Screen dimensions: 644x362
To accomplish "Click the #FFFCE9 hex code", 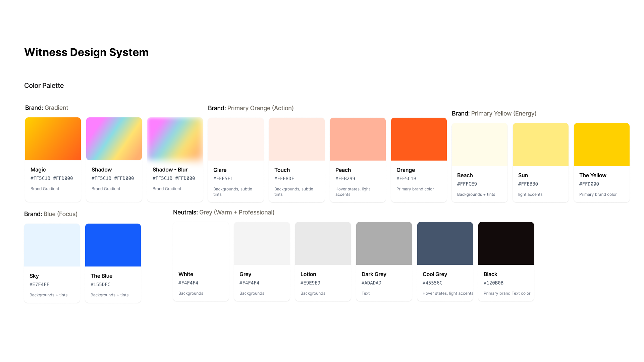I will (467, 184).
